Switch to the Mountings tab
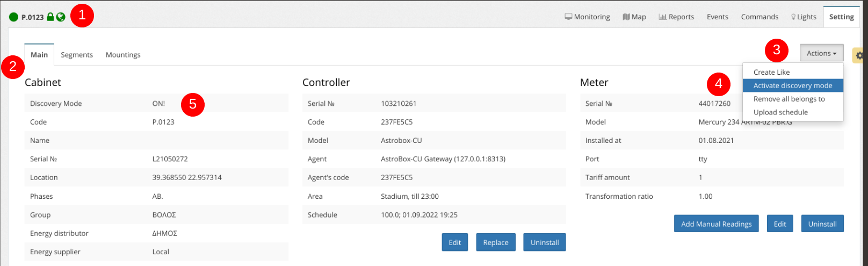This screenshot has height=266, width=868. click(123, 55)
